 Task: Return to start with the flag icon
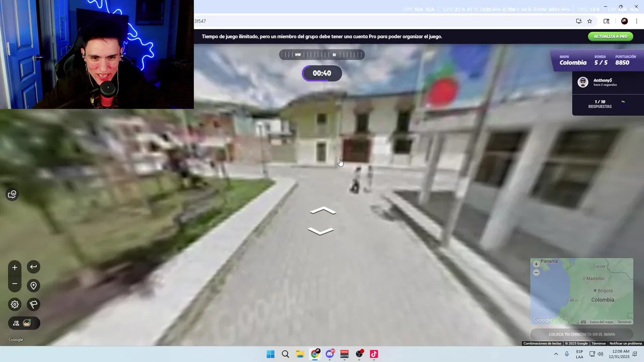point(33,304)
